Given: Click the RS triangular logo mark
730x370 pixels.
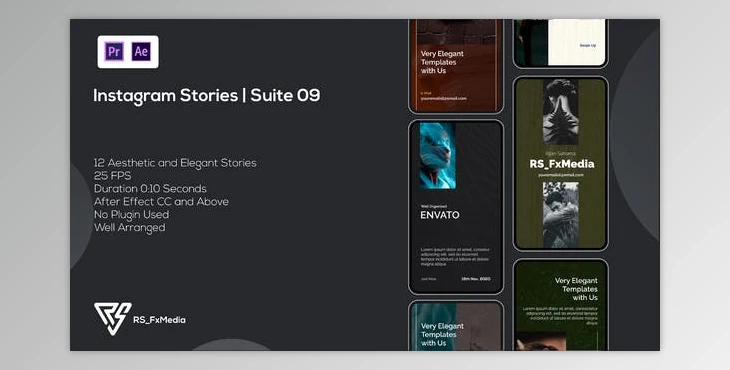Looking at the screenshot, I should pyautogui.click(x=113, y=318).
